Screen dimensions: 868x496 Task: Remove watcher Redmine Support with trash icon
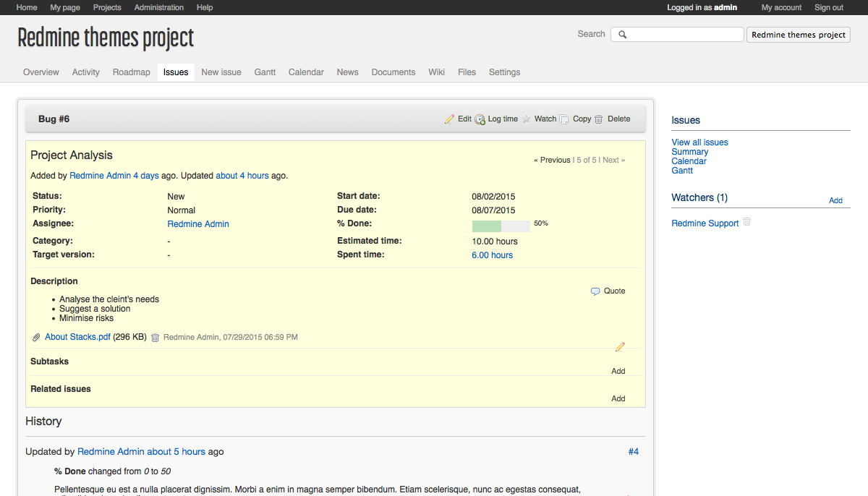coord(747,222)
